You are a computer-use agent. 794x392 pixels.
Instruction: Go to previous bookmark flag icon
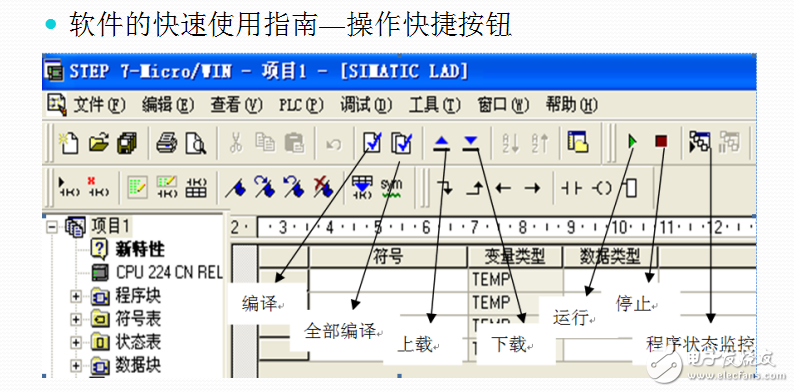pos(294,187)
